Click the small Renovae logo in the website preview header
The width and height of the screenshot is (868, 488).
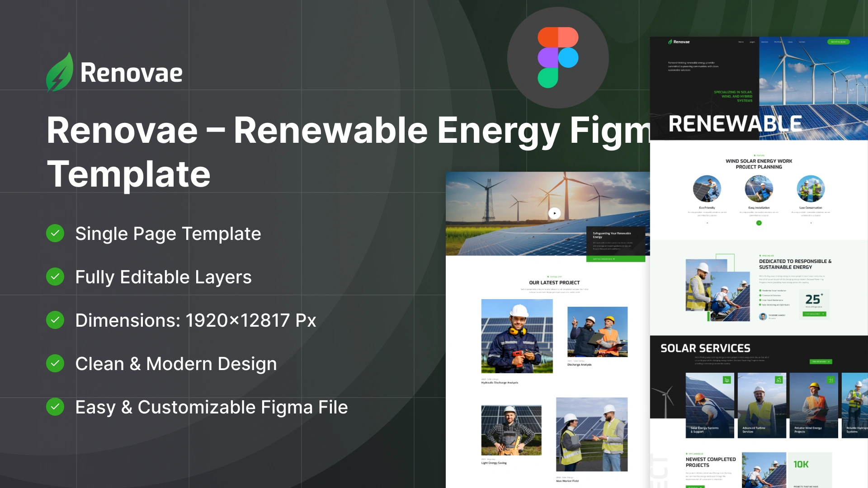679,42
